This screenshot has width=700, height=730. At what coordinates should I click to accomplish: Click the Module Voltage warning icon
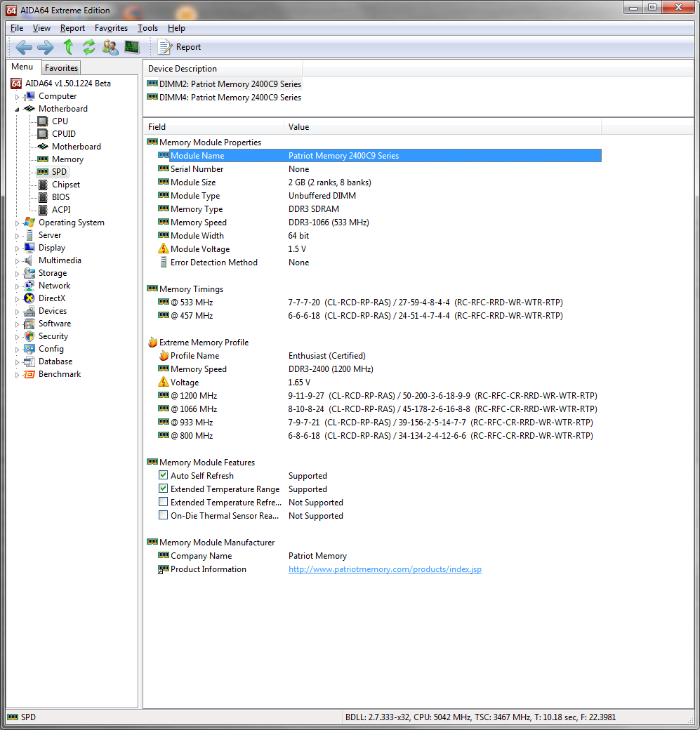[x=164, y=248]
